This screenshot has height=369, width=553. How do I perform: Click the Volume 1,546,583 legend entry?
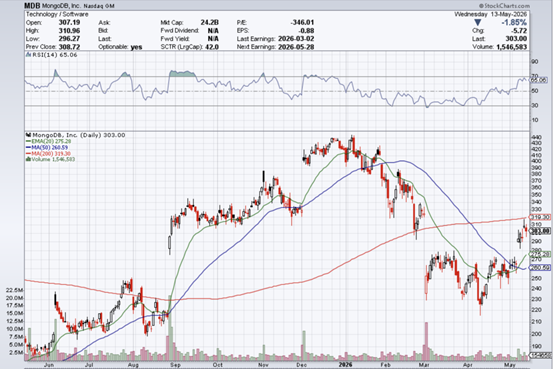pos(50,159)
